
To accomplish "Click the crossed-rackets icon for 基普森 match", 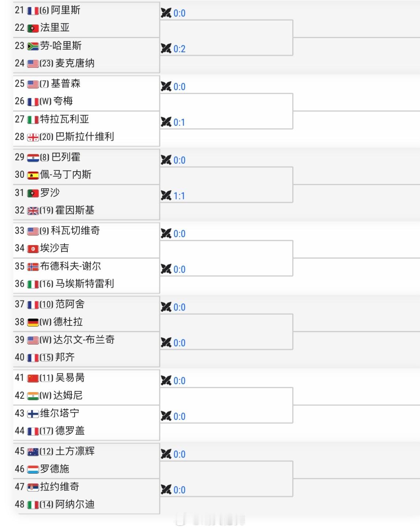I will [x=165, y=86].
